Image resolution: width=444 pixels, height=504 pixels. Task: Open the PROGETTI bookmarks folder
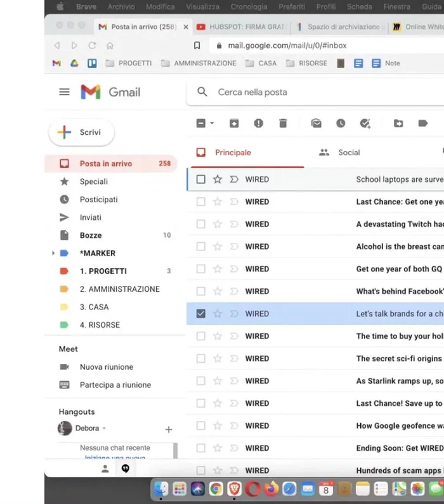click(x=129, y=63)
